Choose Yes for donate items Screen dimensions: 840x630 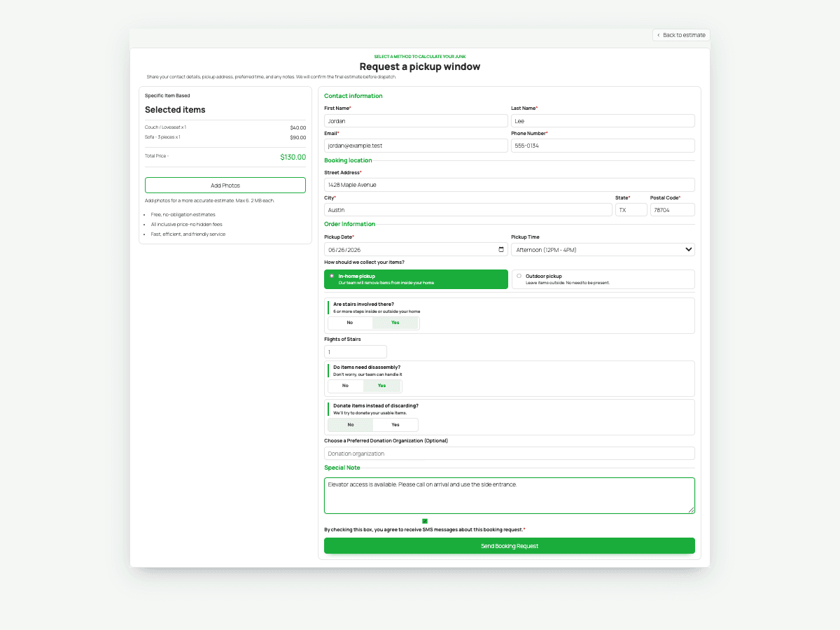395,425
